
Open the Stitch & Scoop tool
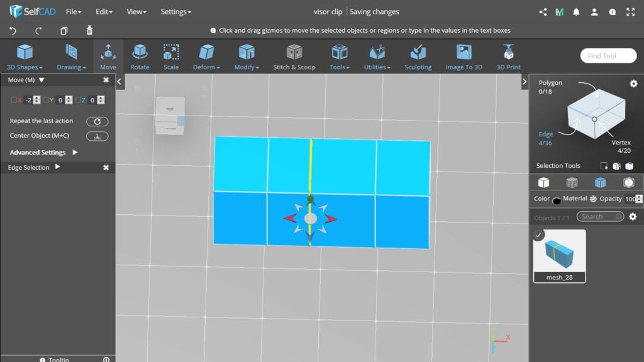294,57
